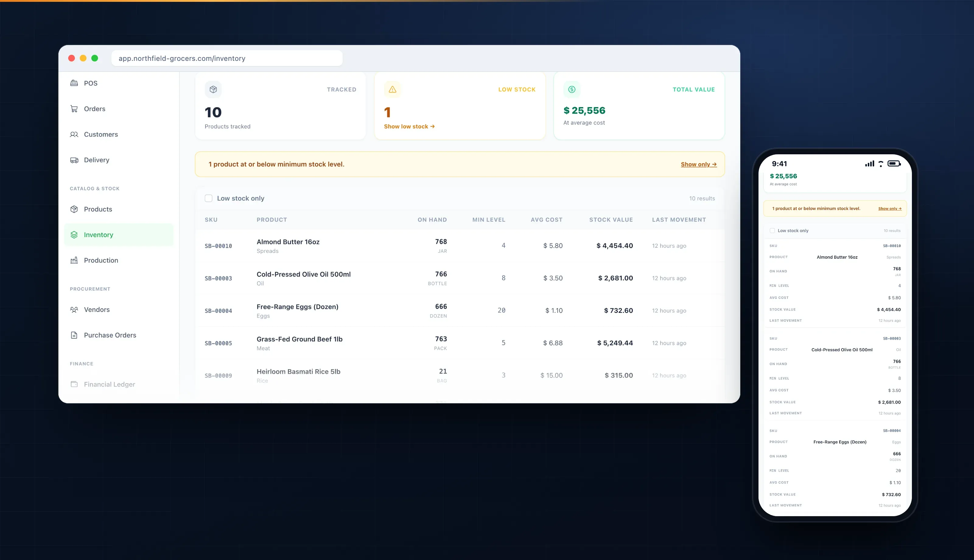
Task: Click Show only link in browser banner
Action: 699,164
